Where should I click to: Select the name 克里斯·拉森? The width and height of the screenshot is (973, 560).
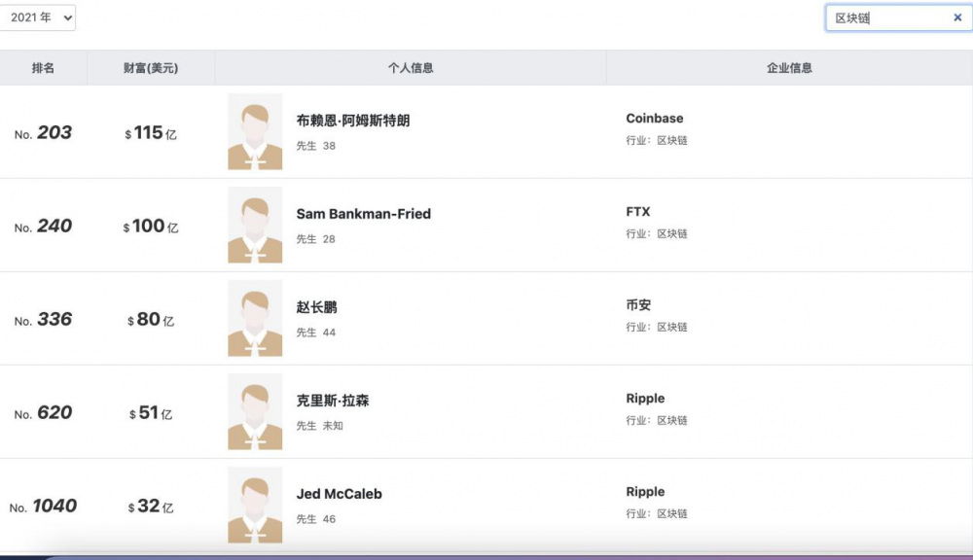pos(333,401)
